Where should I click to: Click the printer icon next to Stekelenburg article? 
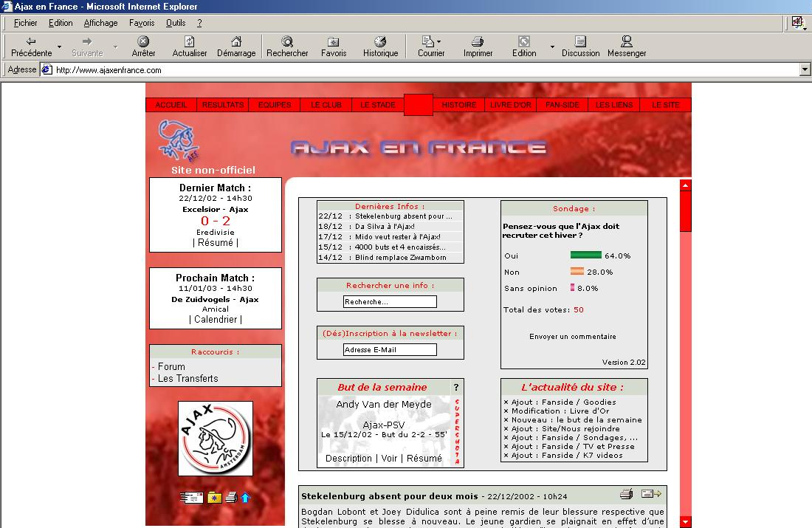(x=626, y=494)
